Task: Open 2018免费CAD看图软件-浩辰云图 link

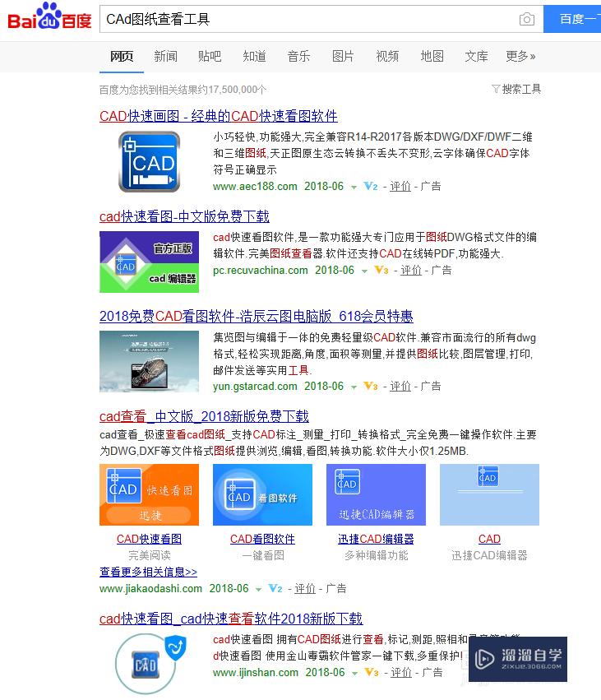Action: click(x=257, y=316)
